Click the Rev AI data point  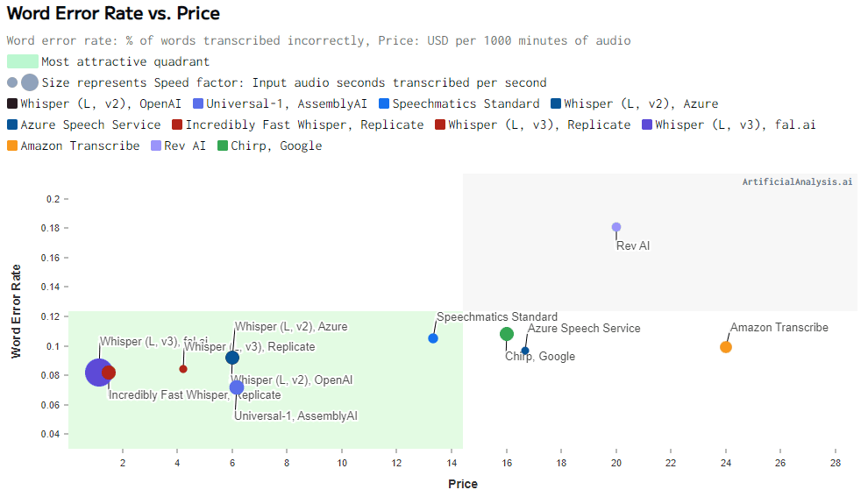[616, 227]
